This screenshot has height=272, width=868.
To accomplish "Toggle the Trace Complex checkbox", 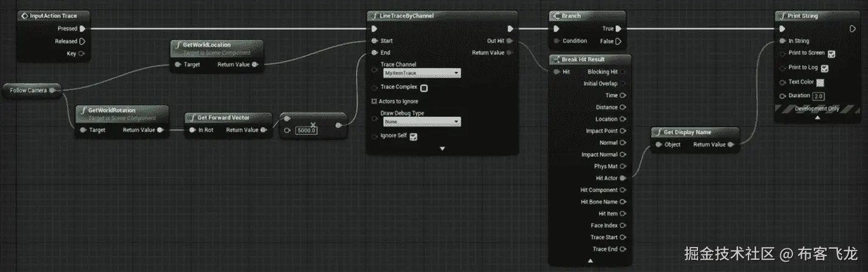I will pyautogui.click(x=424, y=88).
